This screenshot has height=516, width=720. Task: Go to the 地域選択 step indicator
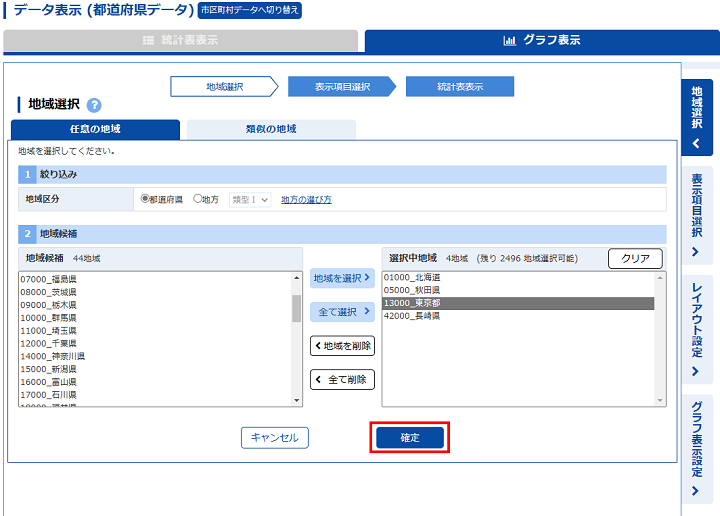coord(225,86)
